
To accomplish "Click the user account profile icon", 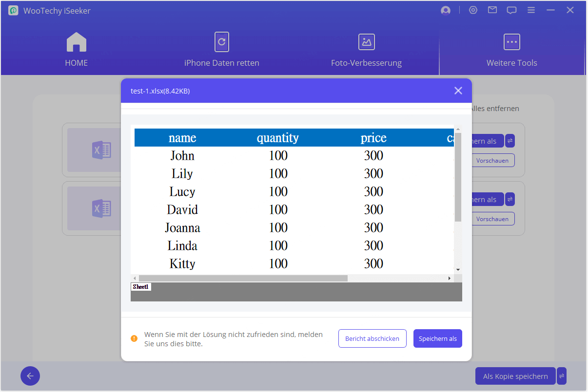I will pos(445,10).
